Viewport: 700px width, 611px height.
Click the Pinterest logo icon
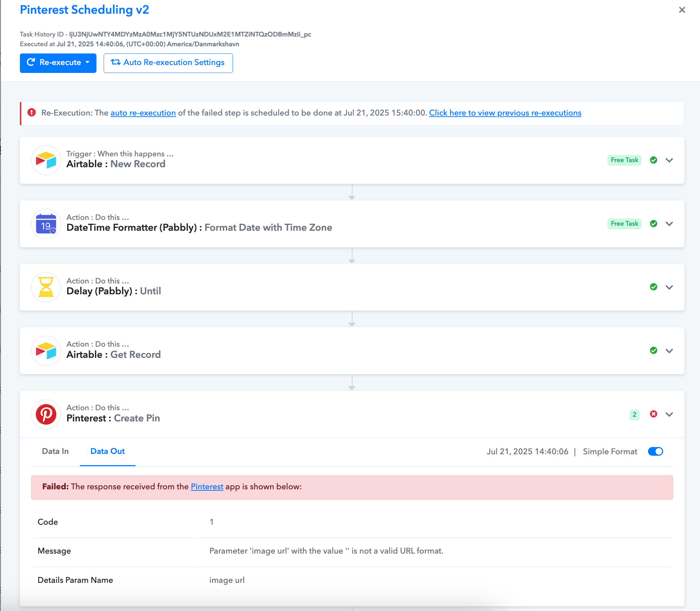click(x=46, y=414)
